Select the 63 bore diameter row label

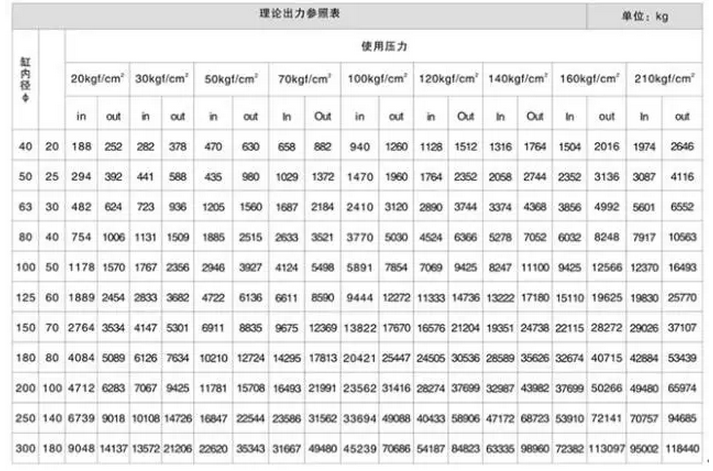(25, 207)
